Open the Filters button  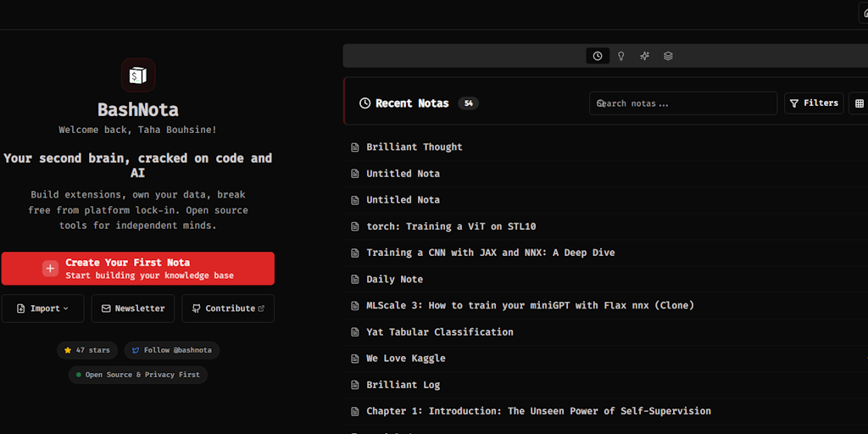[814, 103]
